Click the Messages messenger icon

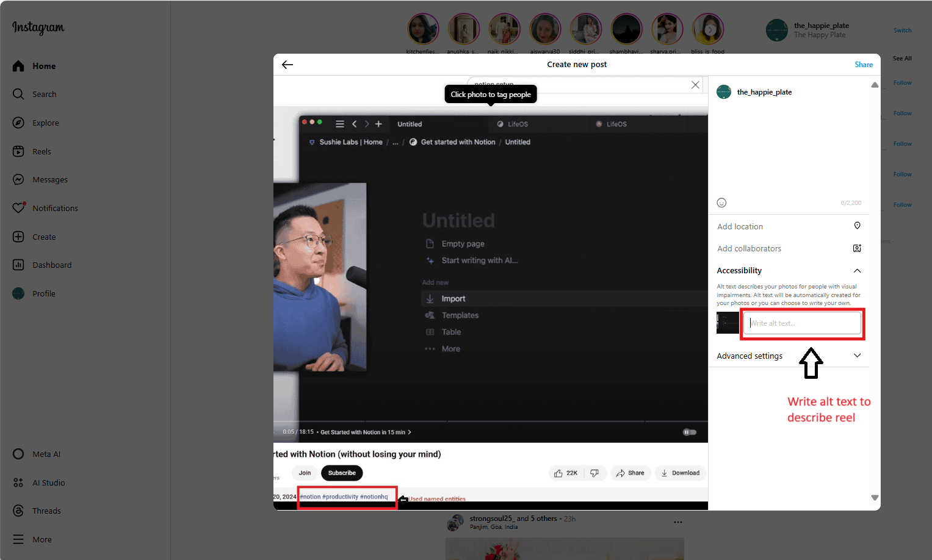pyautogui.click(x=18, y=179)
